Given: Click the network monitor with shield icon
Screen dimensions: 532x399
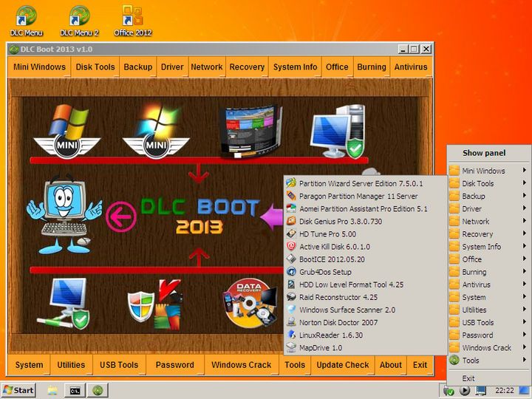Looking at the screenshot, I should click(64, 304).
